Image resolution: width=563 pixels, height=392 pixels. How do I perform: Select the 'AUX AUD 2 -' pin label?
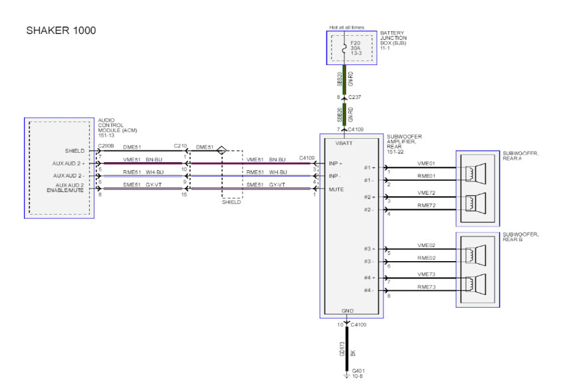point(69,176)
